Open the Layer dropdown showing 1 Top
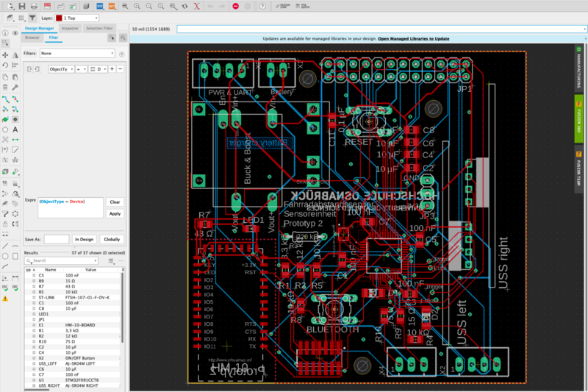The image size is (588, 392). pos(77,18)
